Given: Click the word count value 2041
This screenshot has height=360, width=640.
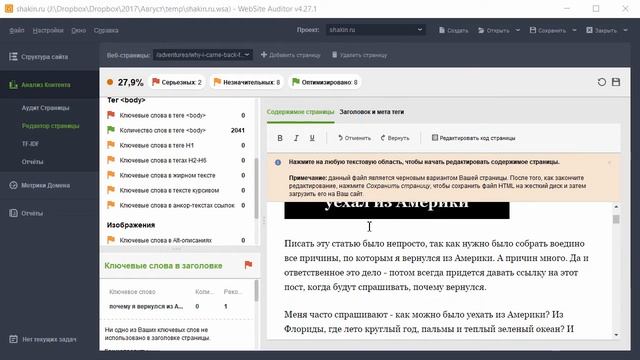Looking at the screenshot, I should click(238, 130).
